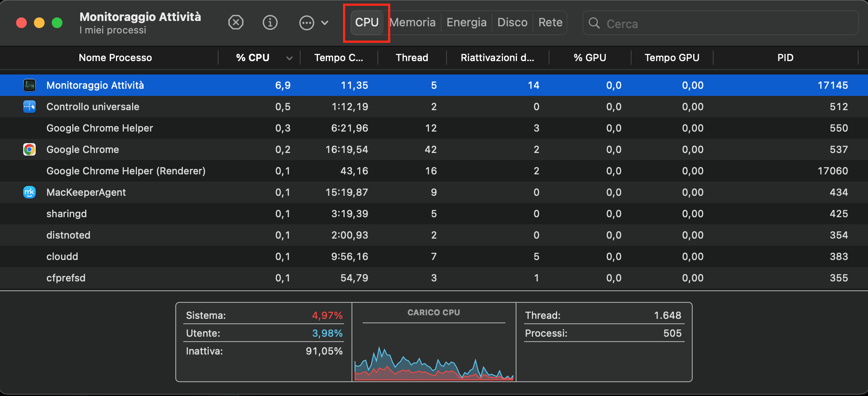Sort by PID column header
This screenshot has width=868, height=396.
[785, 58]
